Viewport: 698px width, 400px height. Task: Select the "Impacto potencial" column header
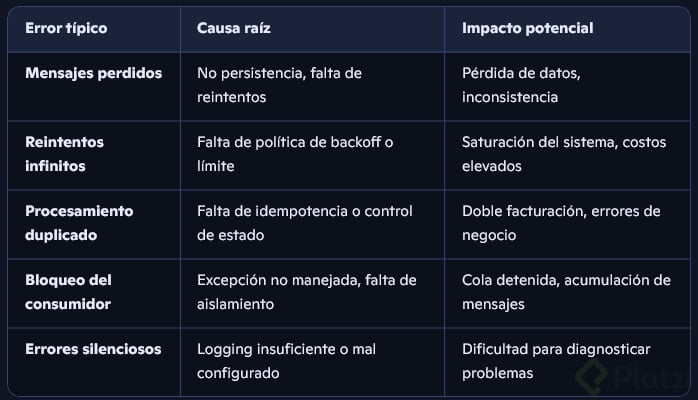pos(527,28)
